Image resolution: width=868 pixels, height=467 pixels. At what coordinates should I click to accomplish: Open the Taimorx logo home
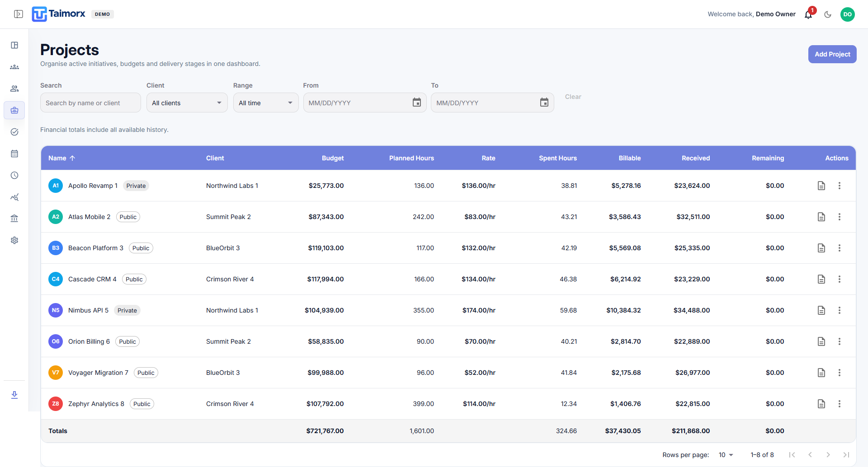point(58,14)
